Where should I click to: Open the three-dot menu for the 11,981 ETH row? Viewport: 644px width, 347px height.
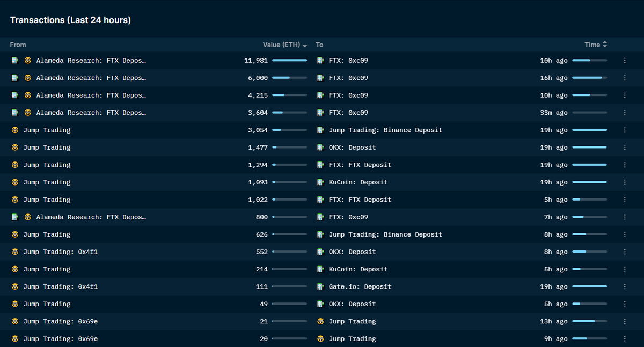tap(625, 61)
